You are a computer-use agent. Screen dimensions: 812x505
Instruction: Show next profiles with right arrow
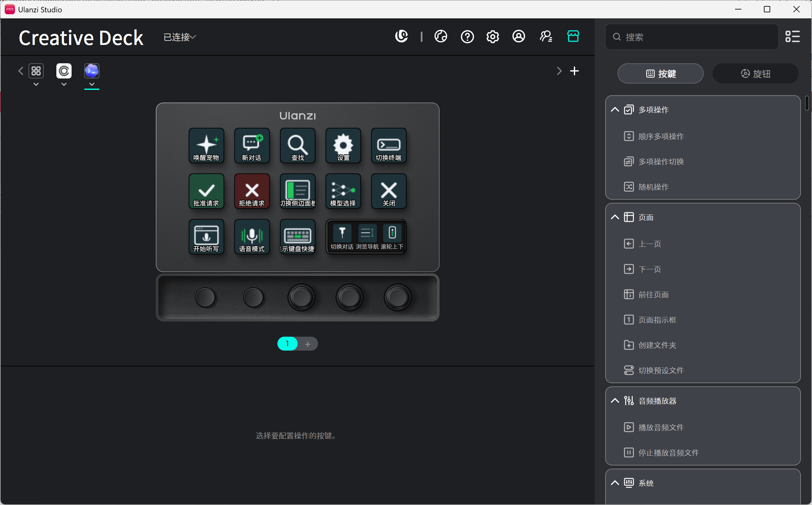[559, 71]
